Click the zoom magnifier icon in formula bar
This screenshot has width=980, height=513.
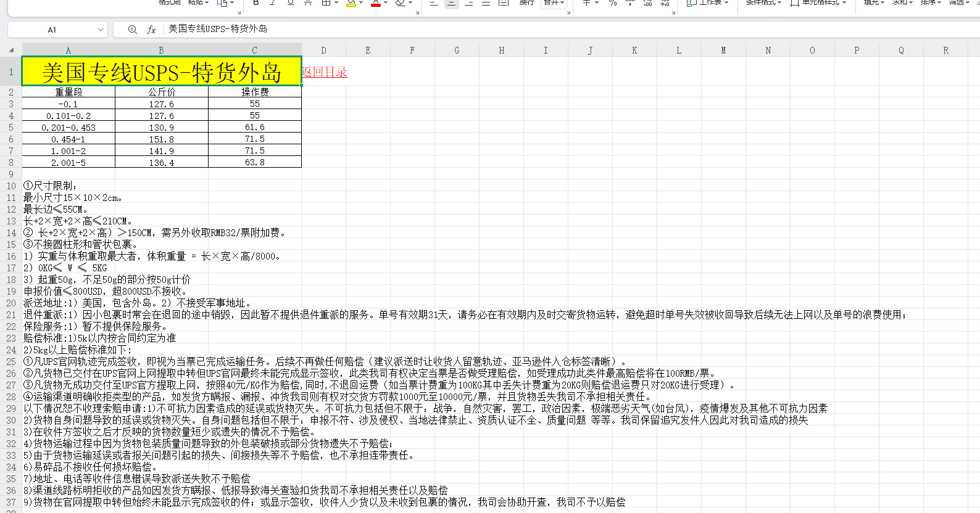tap(132, 30)
